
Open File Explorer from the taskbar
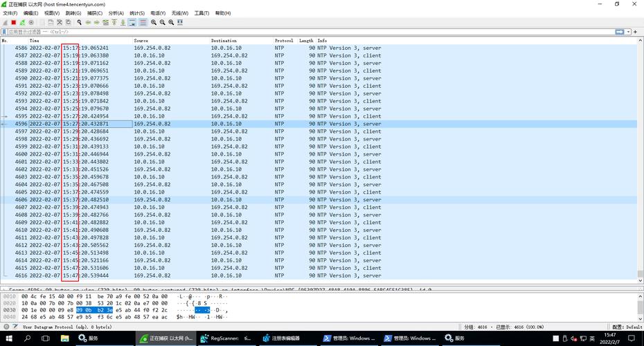point(64,338)
